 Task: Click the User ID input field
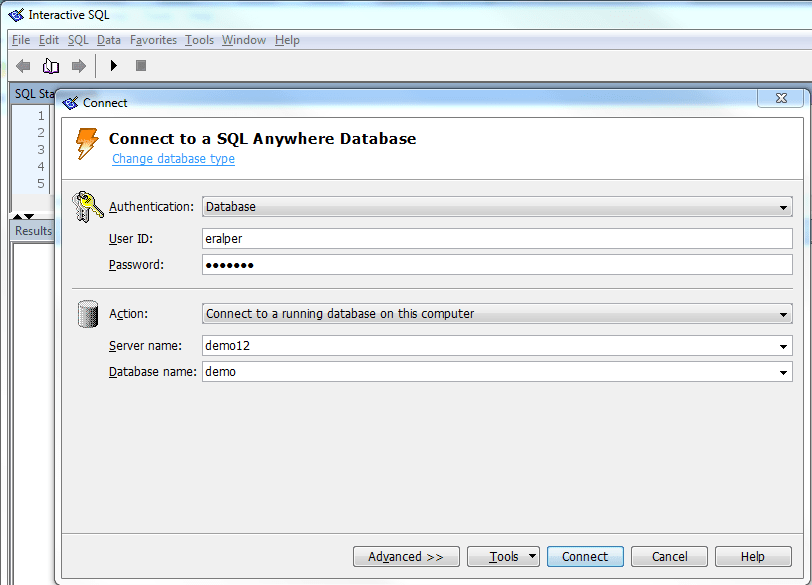click(497, 239)
